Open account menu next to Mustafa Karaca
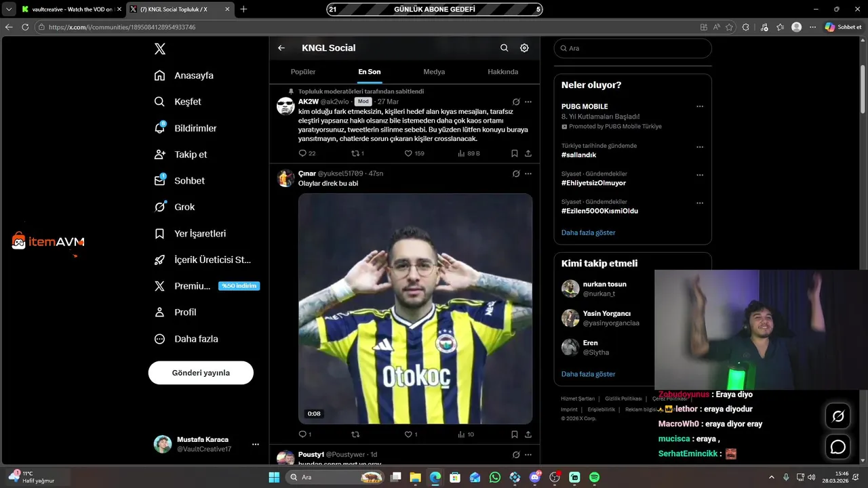The width and height of the screenshot is (868, 488). click(256, 444)
